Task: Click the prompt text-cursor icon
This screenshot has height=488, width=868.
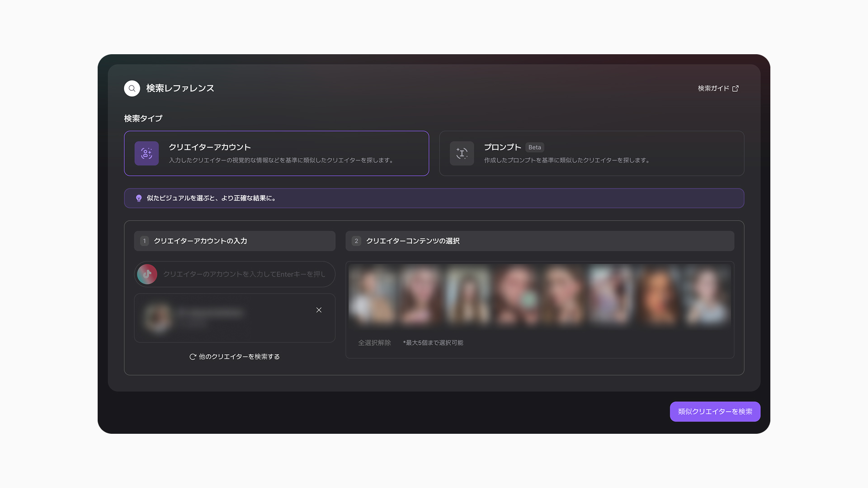Action: tap(462, 154)
